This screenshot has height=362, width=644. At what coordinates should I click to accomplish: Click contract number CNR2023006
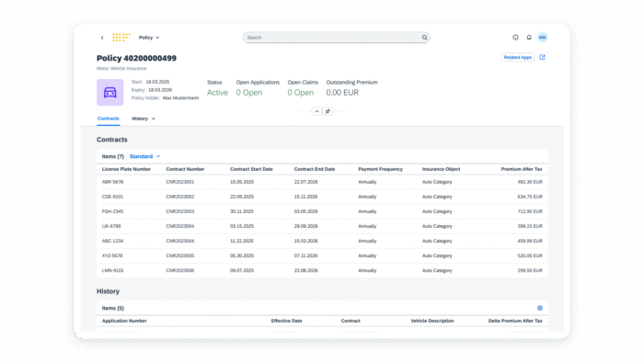click(x=180, y=270)
